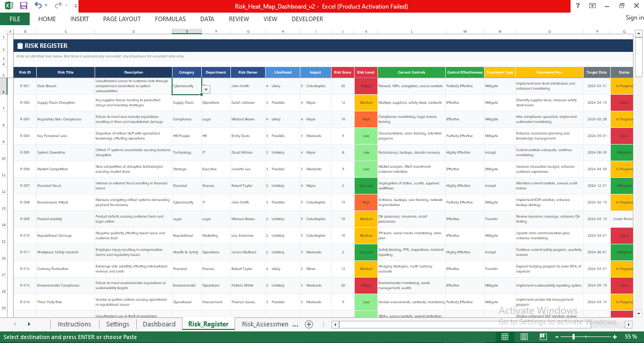Click the red Critical risk level cell for R-001

pyautogui.click(x=366, y=86)
